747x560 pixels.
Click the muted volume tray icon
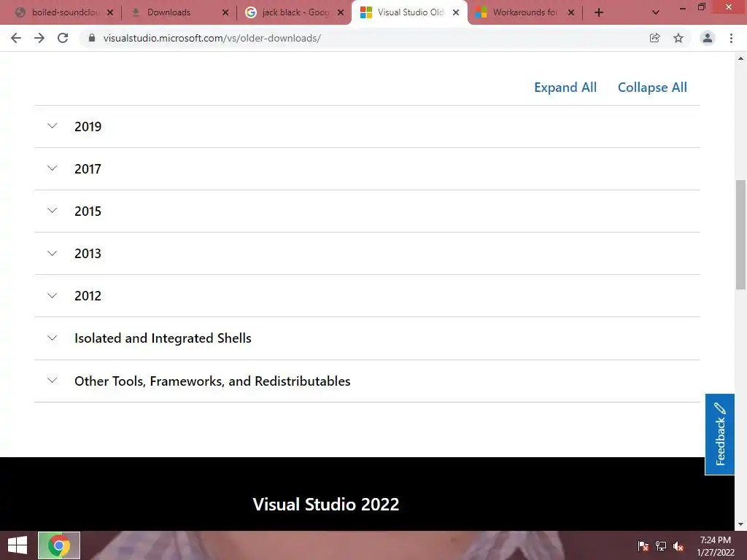[x=679, y=546]
